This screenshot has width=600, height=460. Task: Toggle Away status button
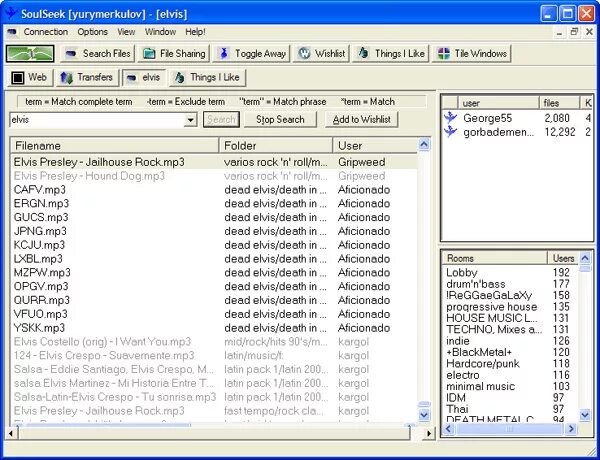coord(251,54)
